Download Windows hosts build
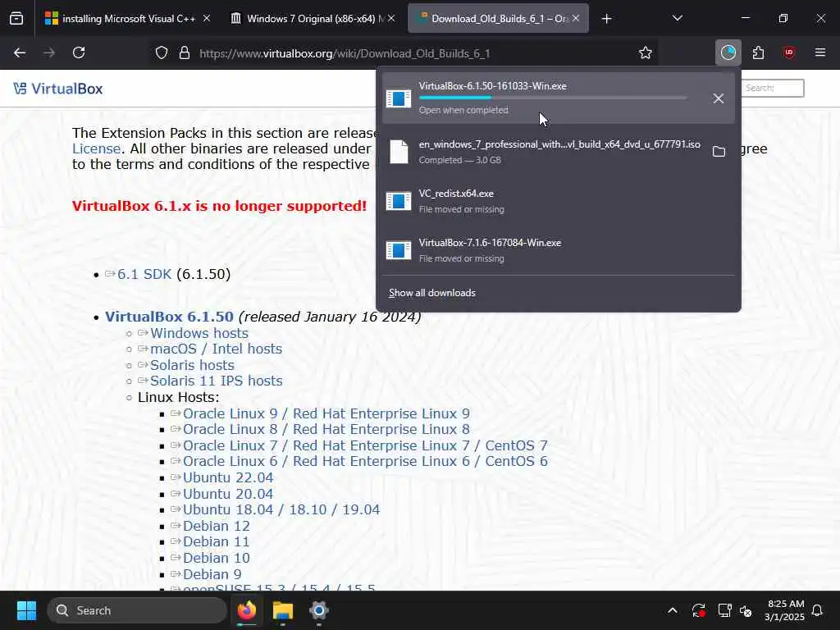Screen dimensions: 840x630 [199, 333]
